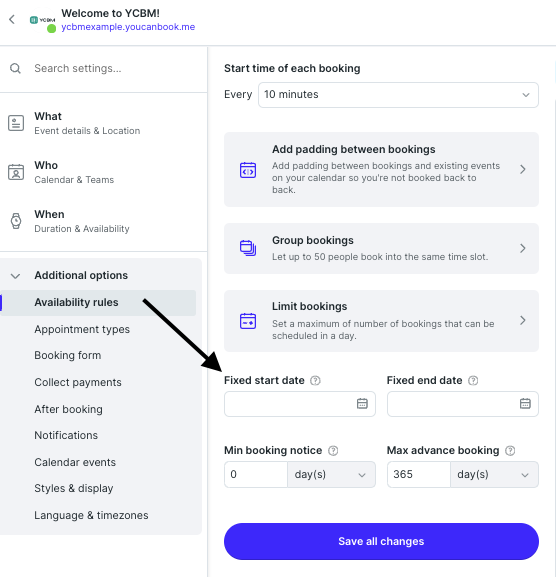
Task: Open the YCBM profile logo
Action: pyautogui.click(x=43, y=21)
